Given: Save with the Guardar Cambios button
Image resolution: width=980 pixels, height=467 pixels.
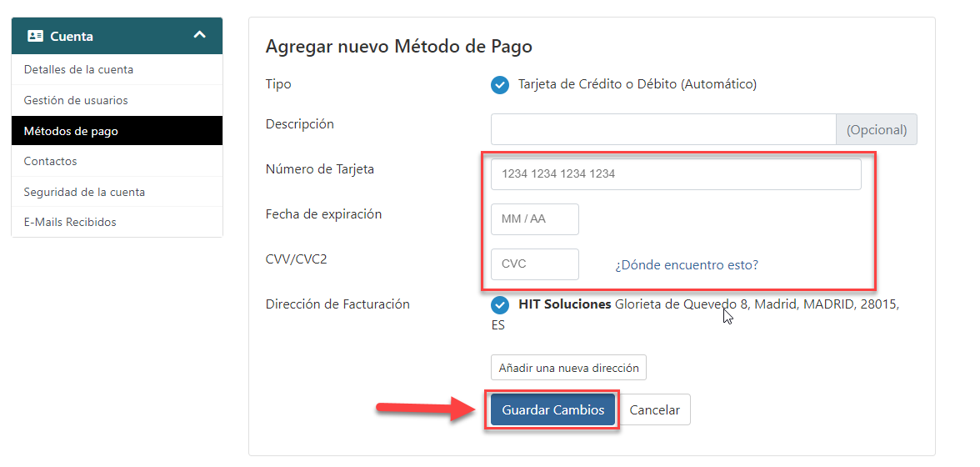Looking at the screenshot, I should point(552,410).
